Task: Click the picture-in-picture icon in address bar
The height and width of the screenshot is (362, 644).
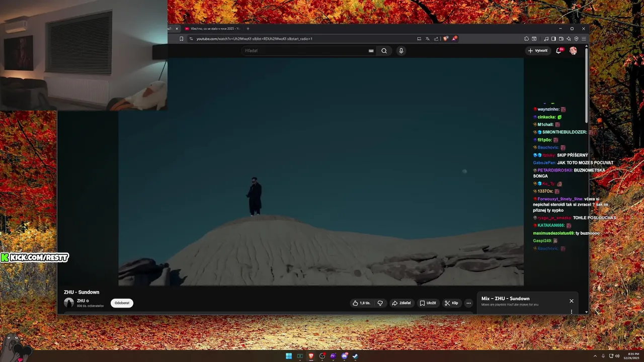Action: coord(419,39)
